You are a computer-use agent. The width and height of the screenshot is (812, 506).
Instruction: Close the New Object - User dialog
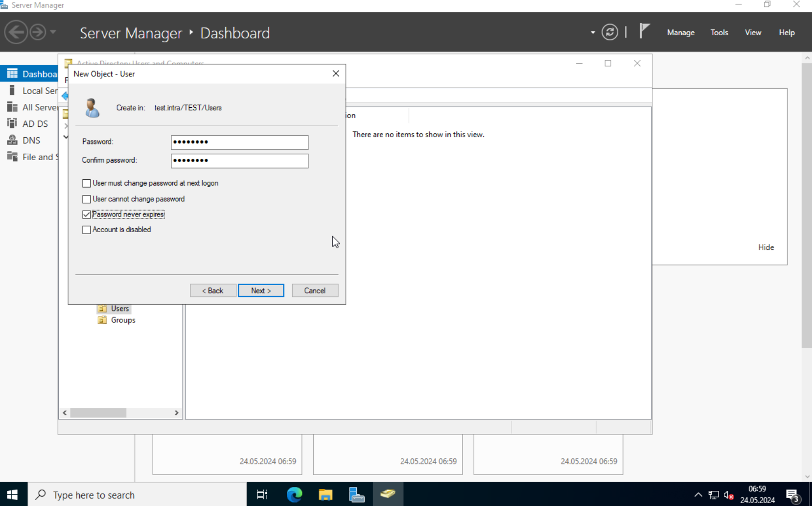click(x=336, y=73)
